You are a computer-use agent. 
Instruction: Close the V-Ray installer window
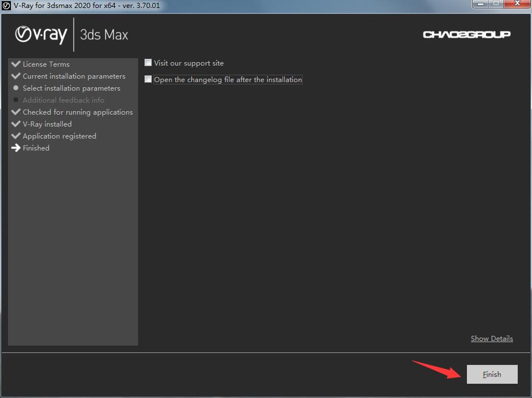click(517, 4)
